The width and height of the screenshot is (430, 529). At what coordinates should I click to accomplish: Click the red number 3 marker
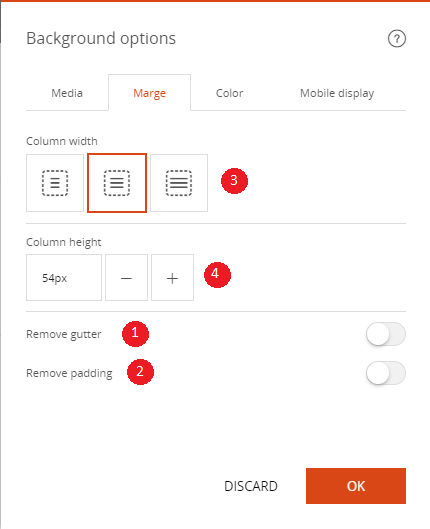click(234, 181)
